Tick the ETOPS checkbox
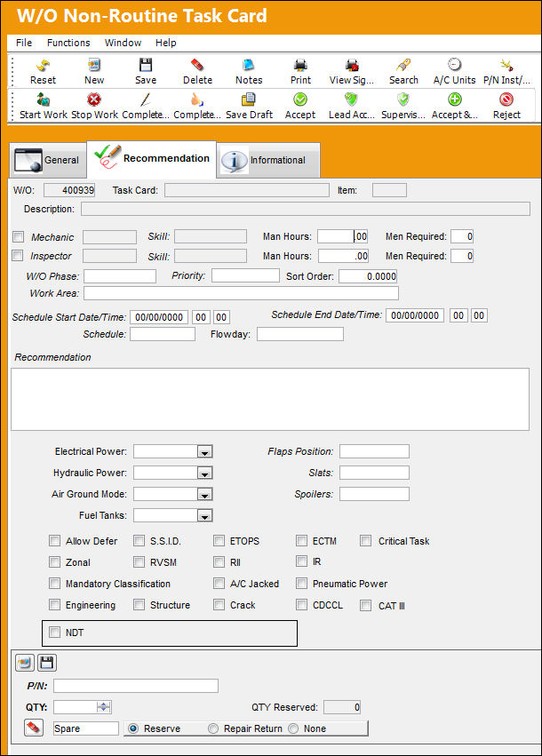The height and width of the screenshot is (756, 542). tap(219, 540)
